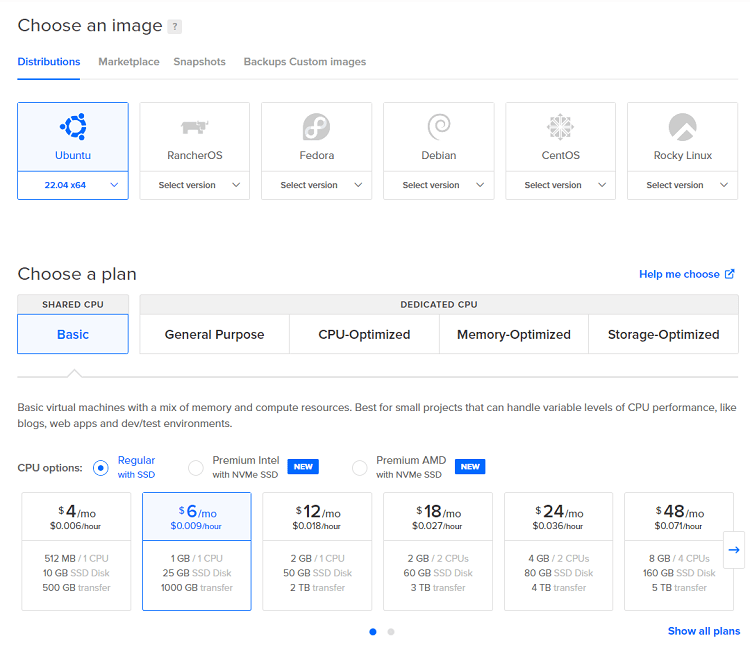Choose the Premium AMD CPU option
Screen dimensions: 750x652
[359, 467]
